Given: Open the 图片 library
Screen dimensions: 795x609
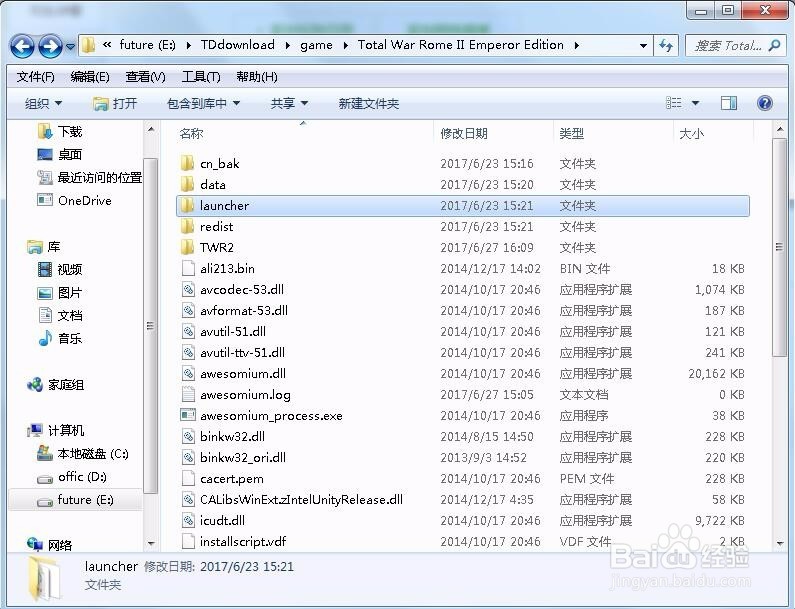Looking at the screenshot, I should (x=60, y=293).
